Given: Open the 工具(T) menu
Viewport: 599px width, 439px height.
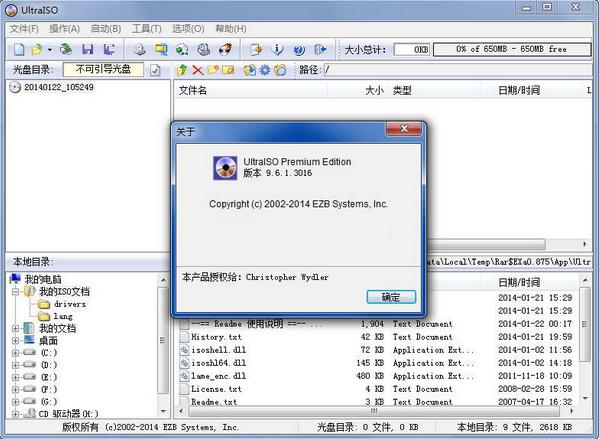Looking at the screenshot, I should pos(147,29).
